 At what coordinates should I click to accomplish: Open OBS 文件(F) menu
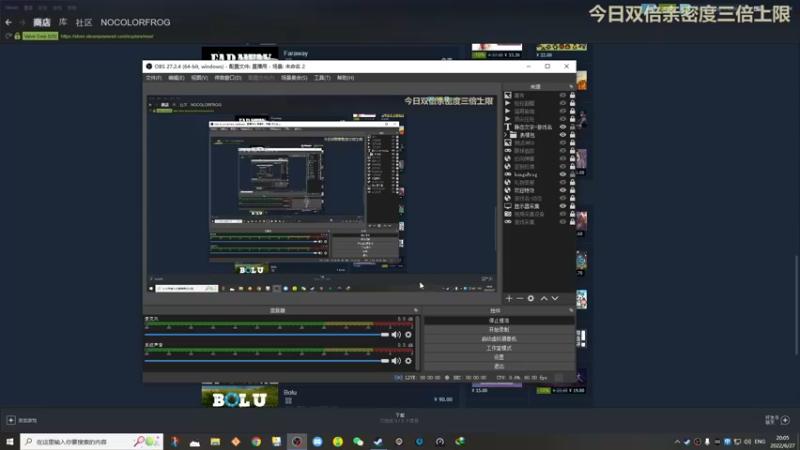(x=153, y=78)
